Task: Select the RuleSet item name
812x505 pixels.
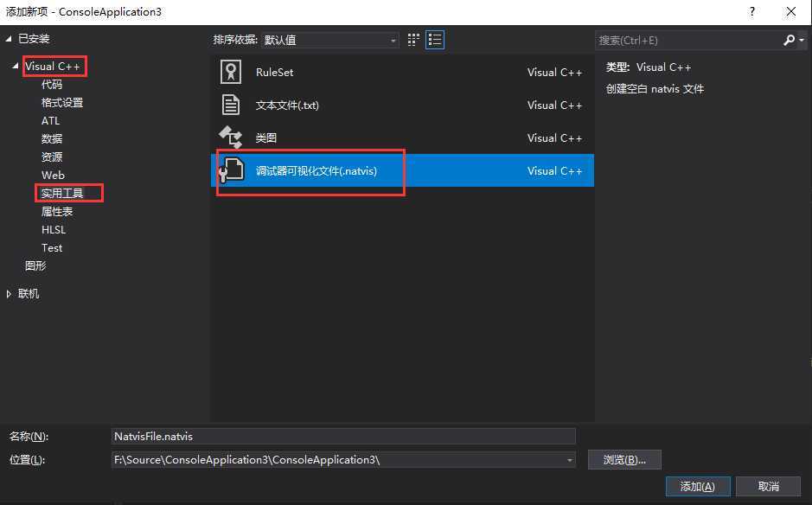Action: (x=274, y=72)
